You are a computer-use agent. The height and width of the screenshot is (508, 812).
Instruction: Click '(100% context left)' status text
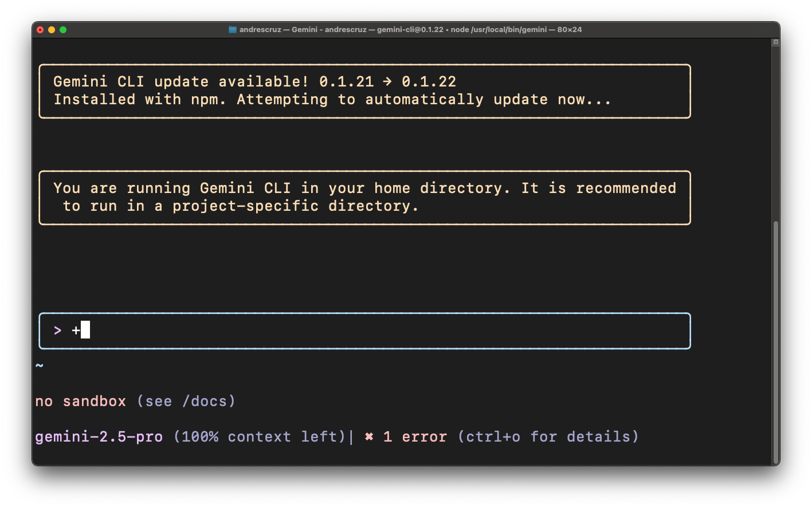(260, 437)
